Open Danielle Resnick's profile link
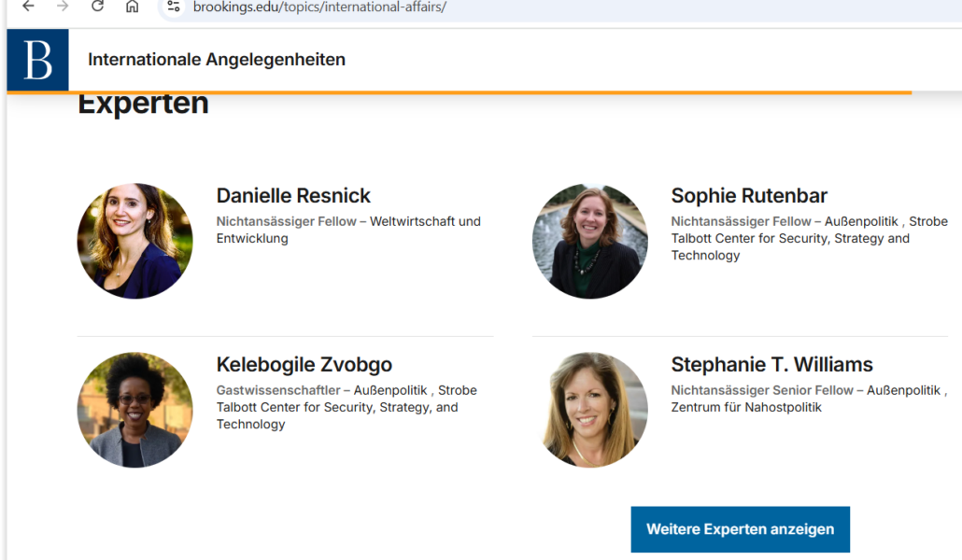The width and height of the screenshot is (962, 560). pyautogui.click(x=293, y=196)
